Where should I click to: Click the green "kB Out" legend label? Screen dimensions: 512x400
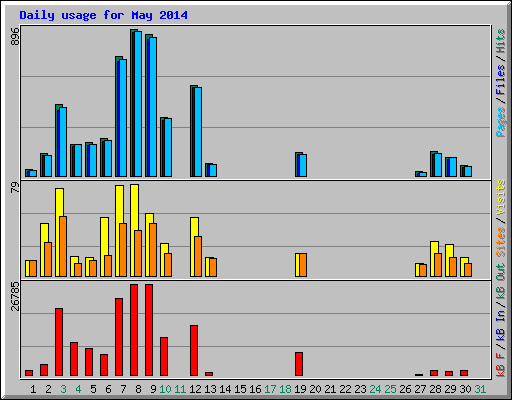(x=500, y=281)
